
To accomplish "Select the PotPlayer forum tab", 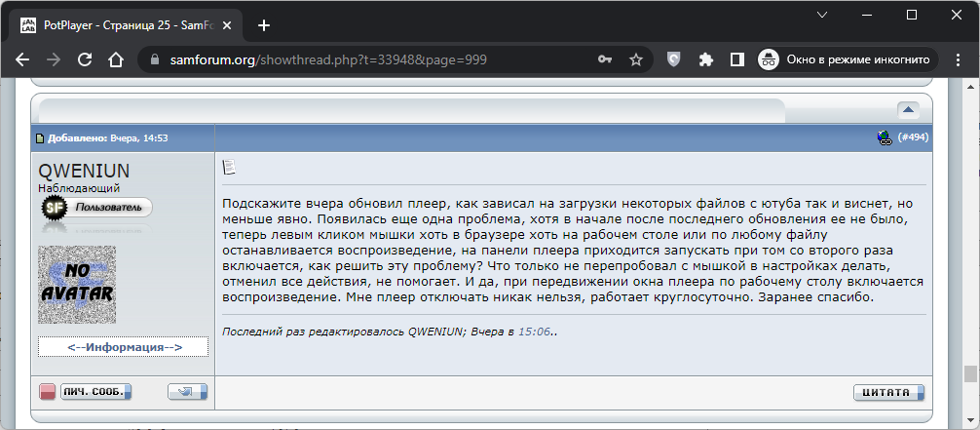I will 127,24.
